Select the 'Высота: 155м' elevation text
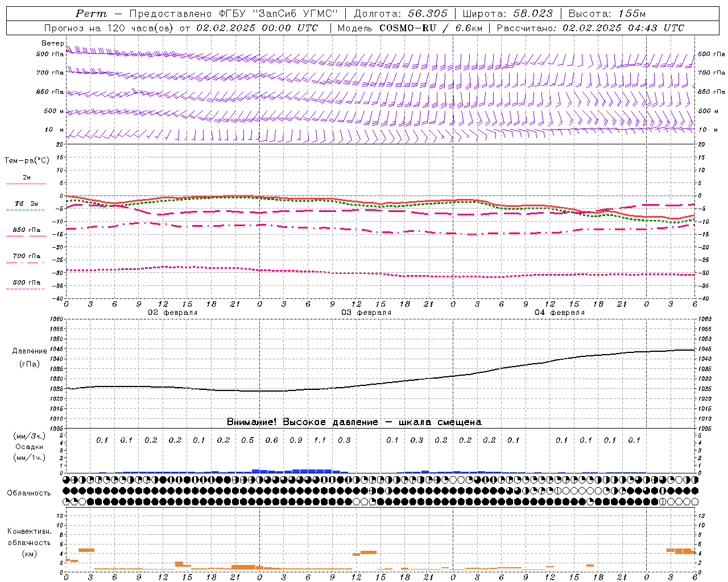 point(607,14)
